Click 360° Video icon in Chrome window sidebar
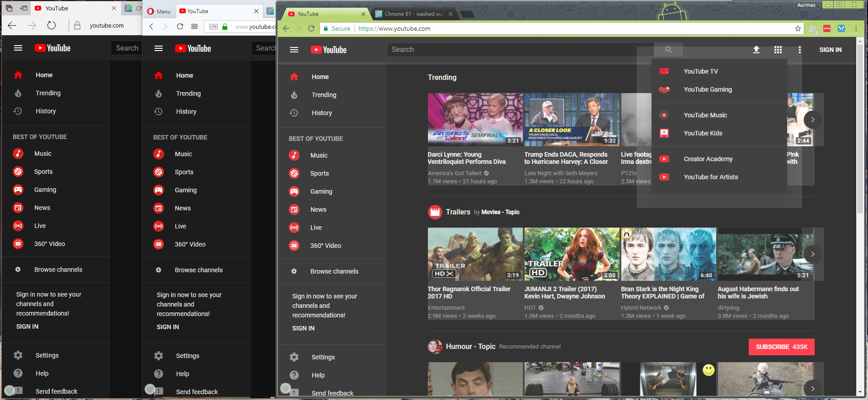868x400 pixels. point(294,246)
